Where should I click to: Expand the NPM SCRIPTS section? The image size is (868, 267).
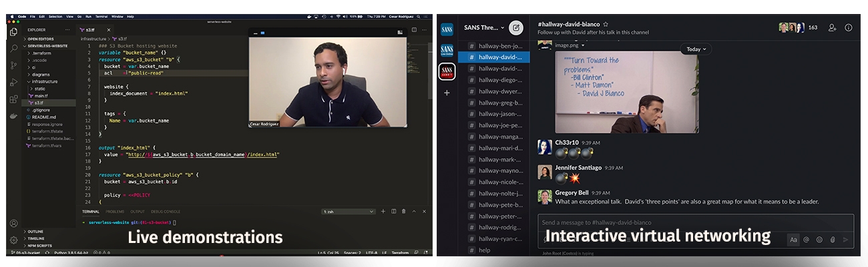pyautogui.click(x=39, y=246)
